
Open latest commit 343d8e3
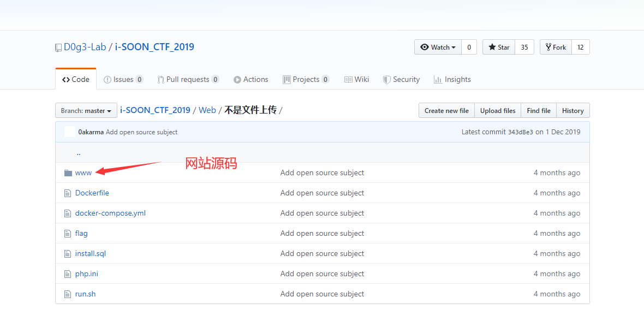click(x=520, y=132)
